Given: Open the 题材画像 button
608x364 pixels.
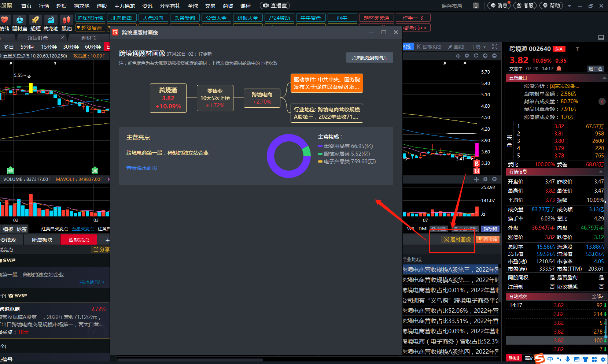Looking at the screenshot, I should pyautogui.click(x=457, y=239).
